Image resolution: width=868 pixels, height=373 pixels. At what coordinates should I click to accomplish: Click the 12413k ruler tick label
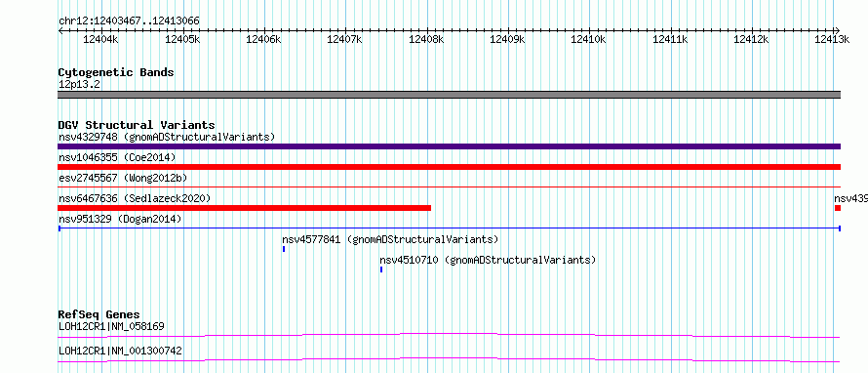833,39
